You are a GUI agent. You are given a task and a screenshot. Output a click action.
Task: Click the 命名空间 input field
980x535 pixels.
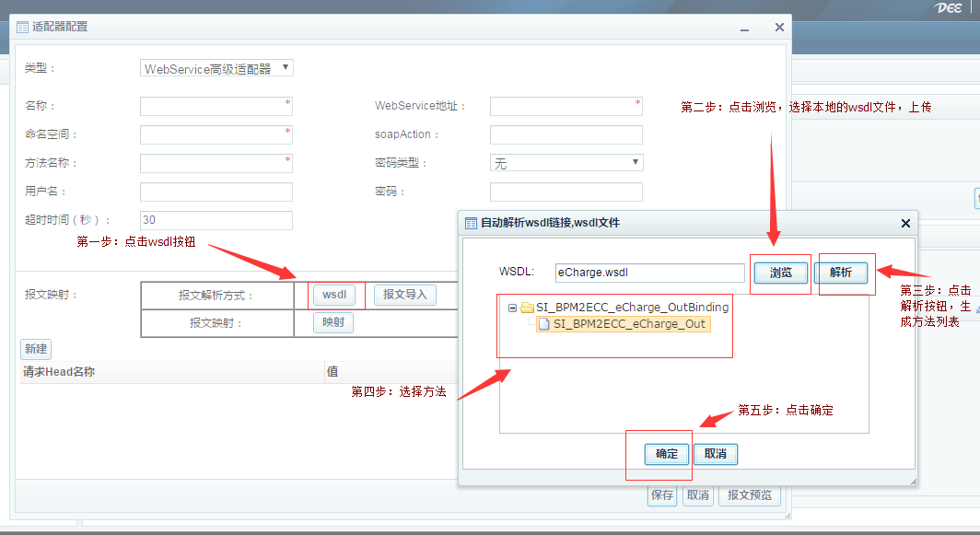(x=216, y=135)
